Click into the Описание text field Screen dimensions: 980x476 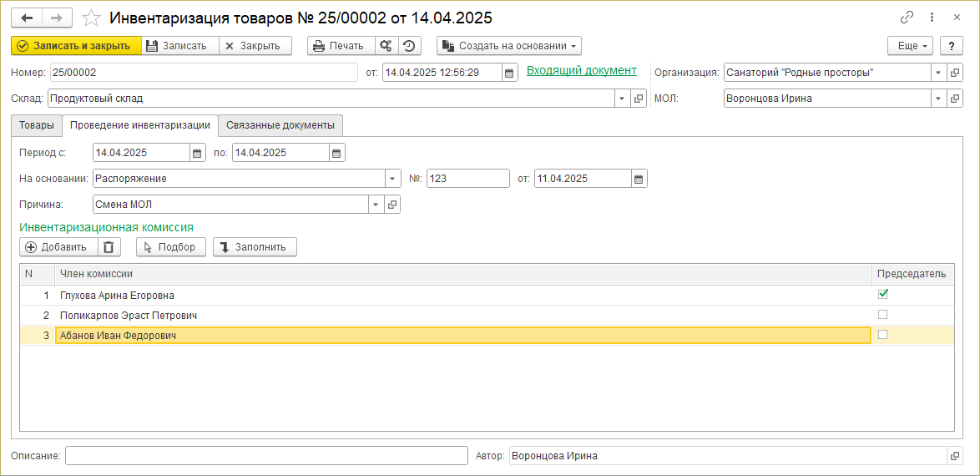click(266, 455)
